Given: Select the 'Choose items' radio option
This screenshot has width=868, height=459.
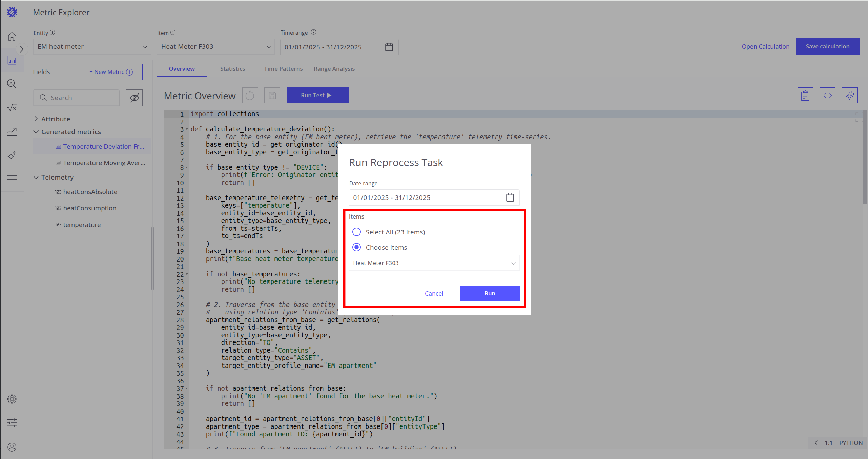Looking at the screenshot, I should 356,247.
